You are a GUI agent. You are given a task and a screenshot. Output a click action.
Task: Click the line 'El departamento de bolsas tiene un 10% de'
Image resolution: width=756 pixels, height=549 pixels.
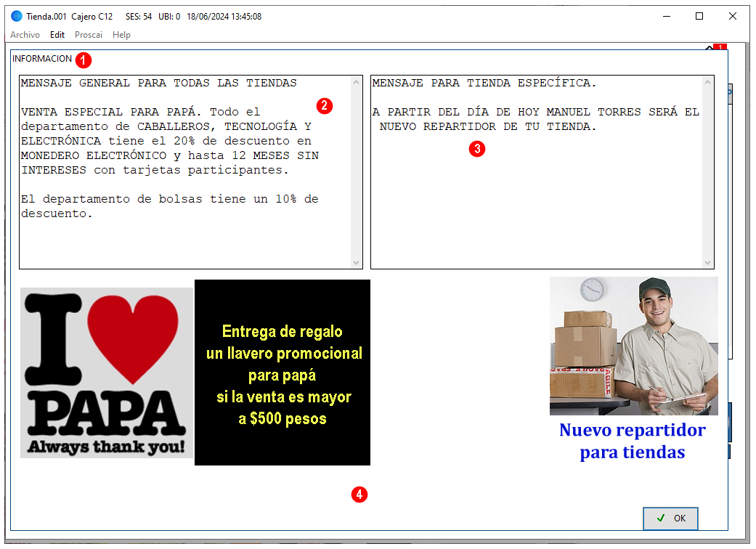click(x=170, y=199)
